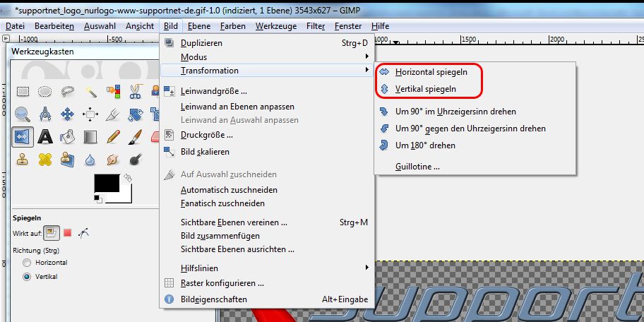Select the Rectangle Select tool
644x322 pixels.
[23, 91]
